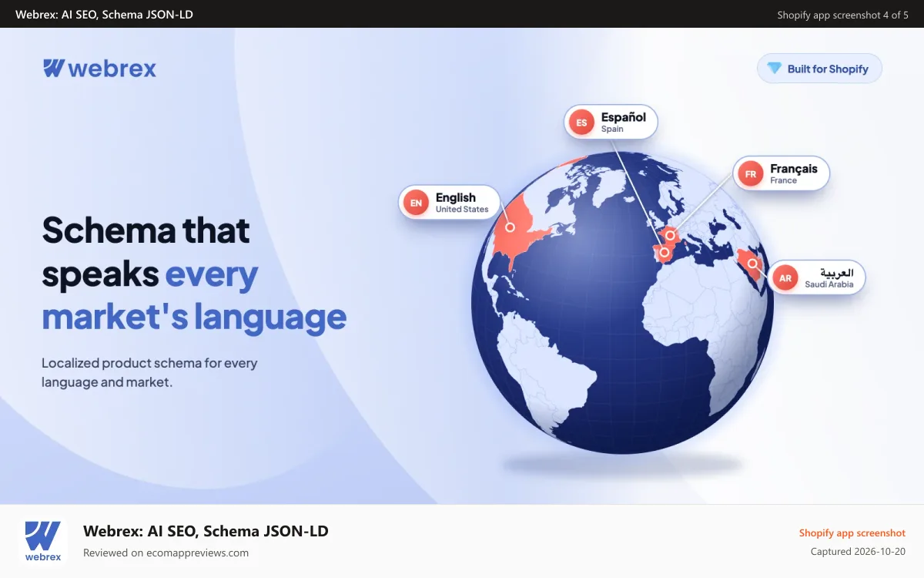This screenshot has height=578, width=924.
Task: Click the diamond icon in Shopify badge
Action: coord(774,69)
